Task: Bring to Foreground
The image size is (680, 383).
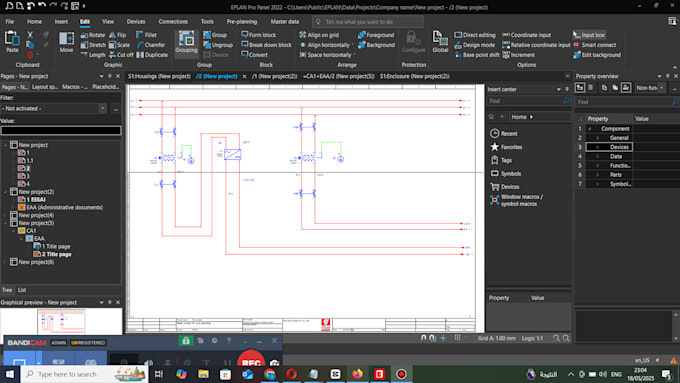Action: [x=376, y=35]
